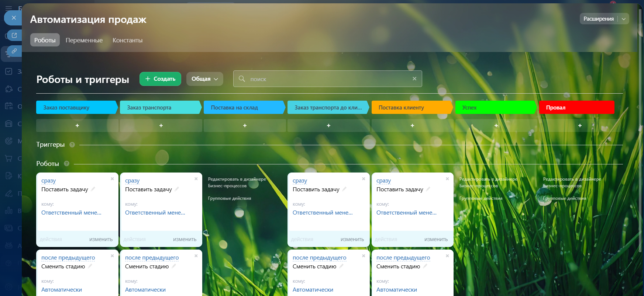
Task: Focus the поиск search input field
Action: [x=325, y=79]
